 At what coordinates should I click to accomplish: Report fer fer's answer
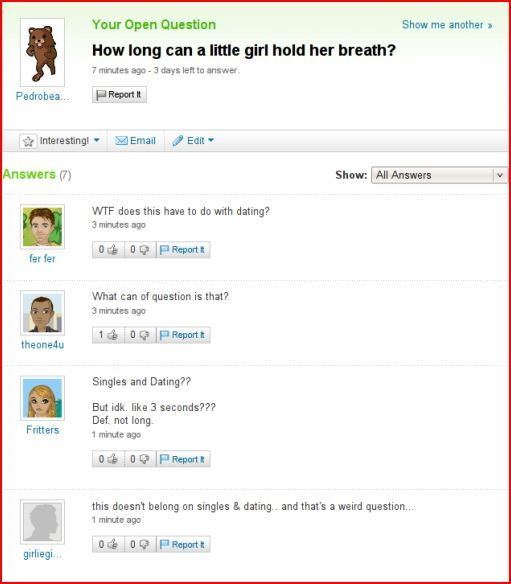pyautogui.click(x=183, y=250)
